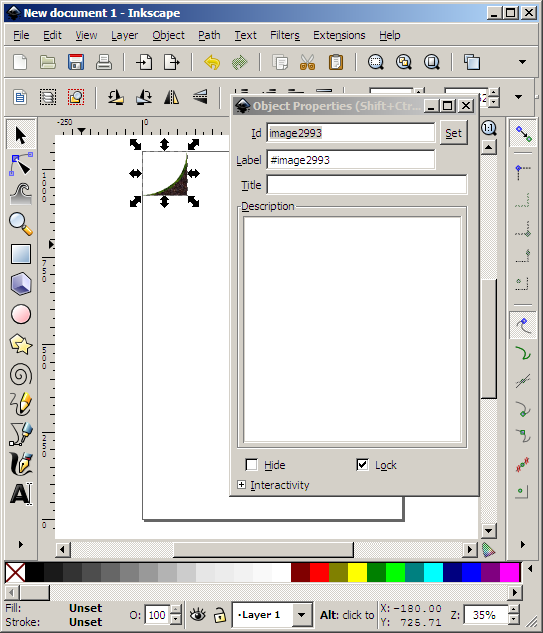The width and height of the screenshot is (543, 633).
Task: Check the Hide checkbox
Action: (x=252, y=465)
